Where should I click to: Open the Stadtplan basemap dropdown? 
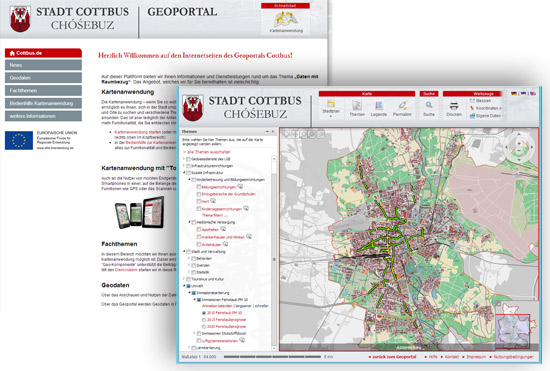331,108
